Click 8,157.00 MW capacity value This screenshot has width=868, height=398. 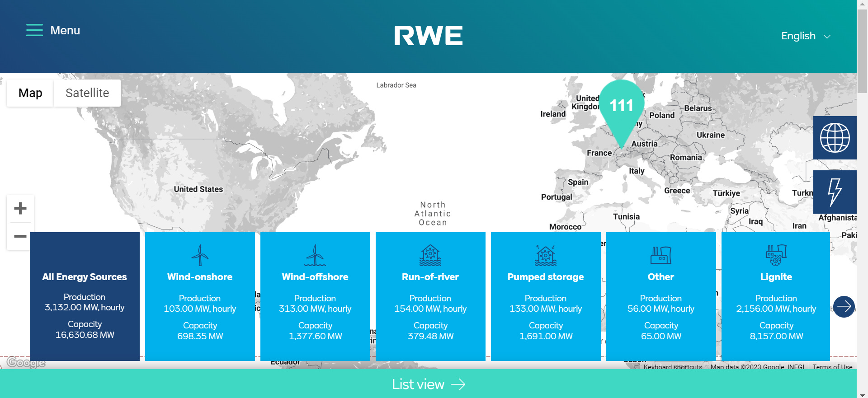(777, 337)
